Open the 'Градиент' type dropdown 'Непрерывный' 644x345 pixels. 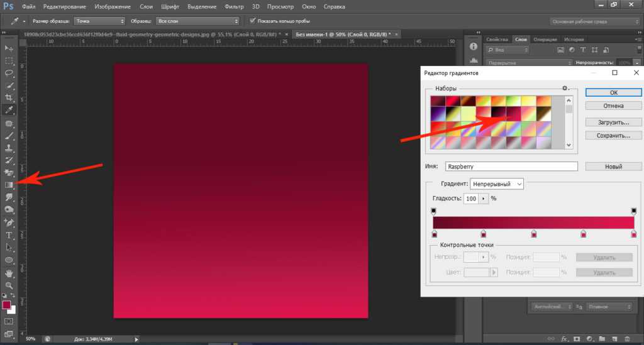tap(497, 184)
